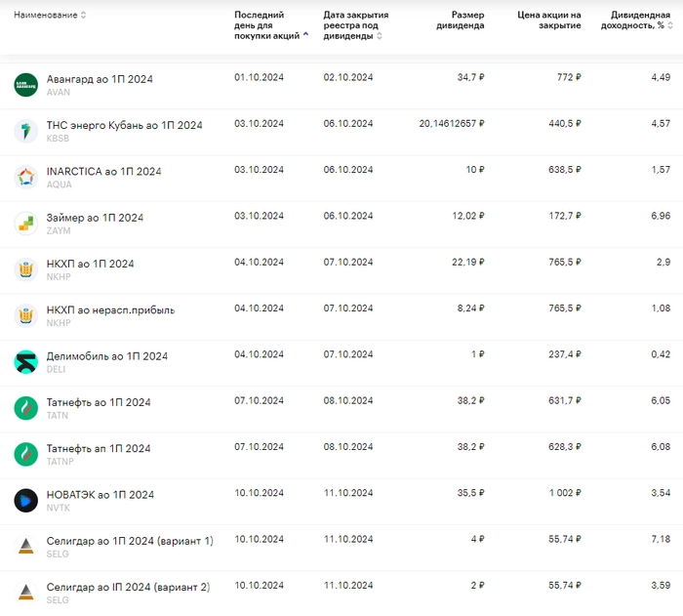The width and height of the screenshot is (683, 616).
Task: Open Авангард ао 1П 2024 stock
Action: (100, 79)
